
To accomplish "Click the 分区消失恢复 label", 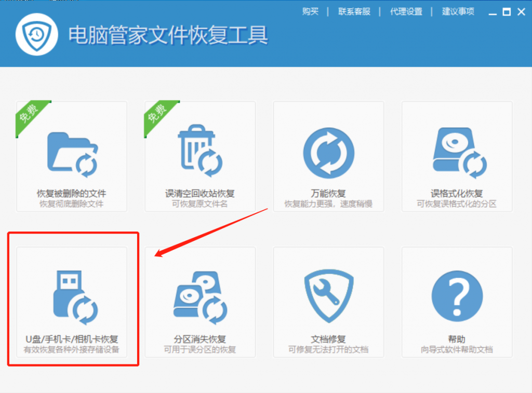I will [200, 340].
